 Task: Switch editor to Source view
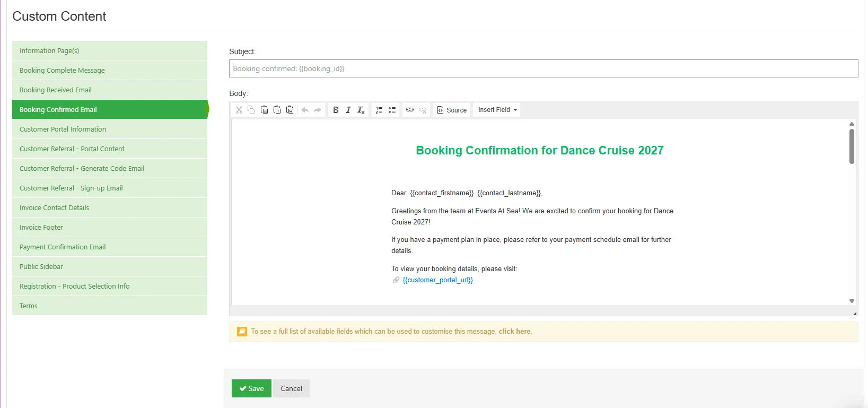coord(452,110)
